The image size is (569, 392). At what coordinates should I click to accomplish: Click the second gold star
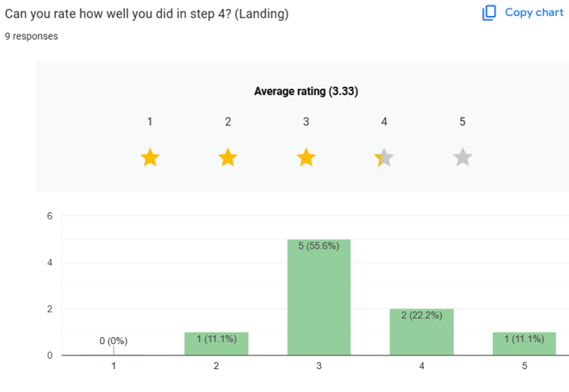228,158
